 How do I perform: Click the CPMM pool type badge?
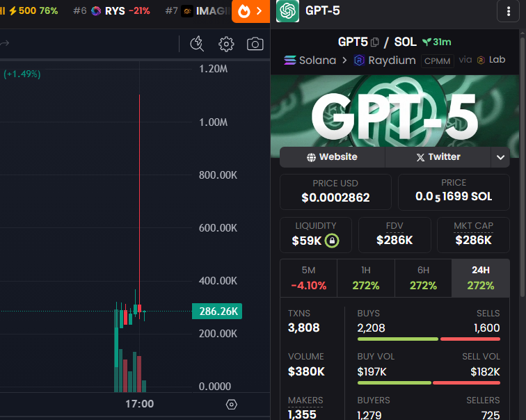coord(437,61)
